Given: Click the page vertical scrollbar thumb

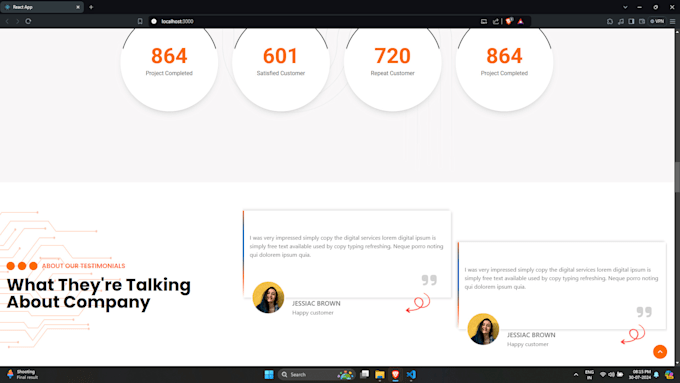Looking at the screenshot, I should pos(677,177).
